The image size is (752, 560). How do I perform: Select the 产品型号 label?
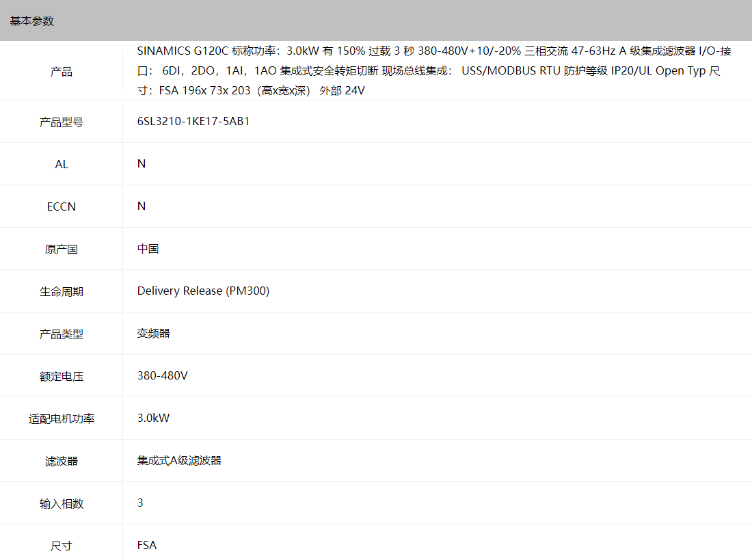pos(62,122)
